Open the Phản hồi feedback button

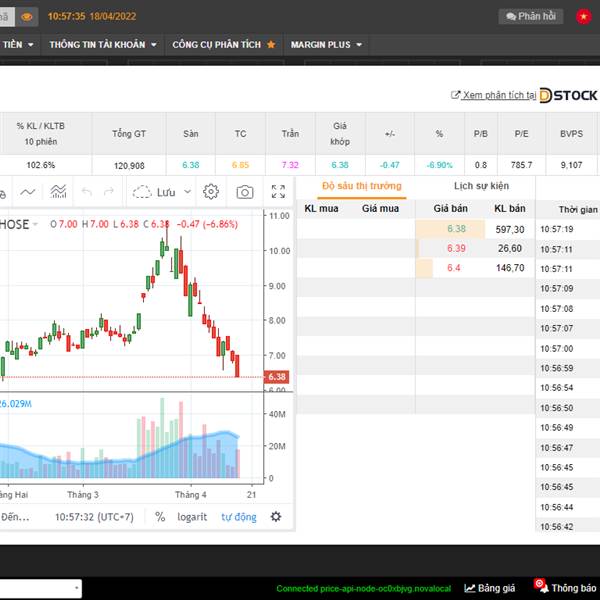[531, 16]
